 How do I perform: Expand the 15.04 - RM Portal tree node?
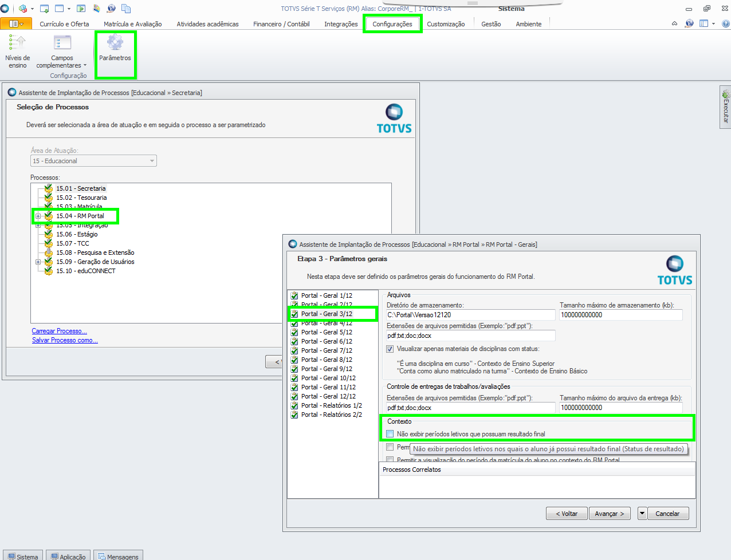pos(38,216)
